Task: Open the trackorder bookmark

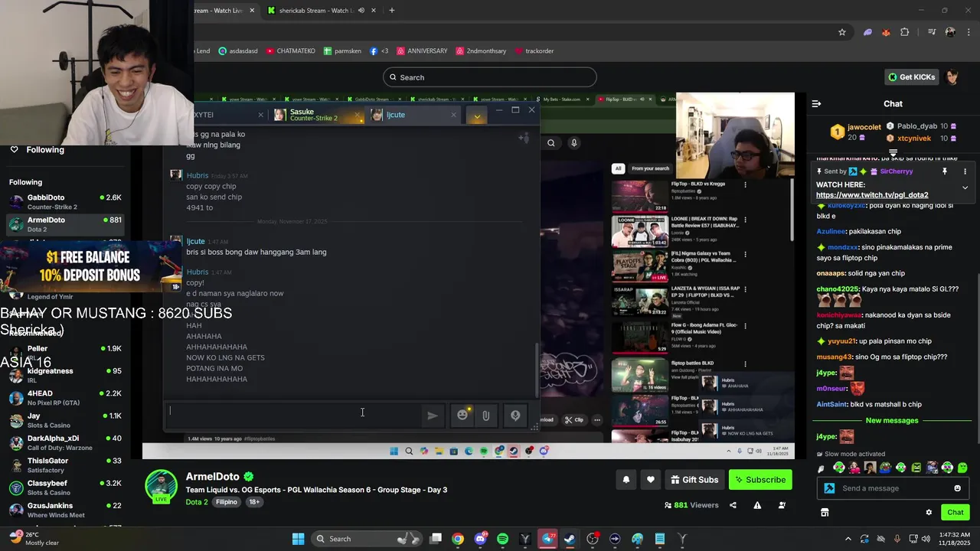Action: pos(534,51)
